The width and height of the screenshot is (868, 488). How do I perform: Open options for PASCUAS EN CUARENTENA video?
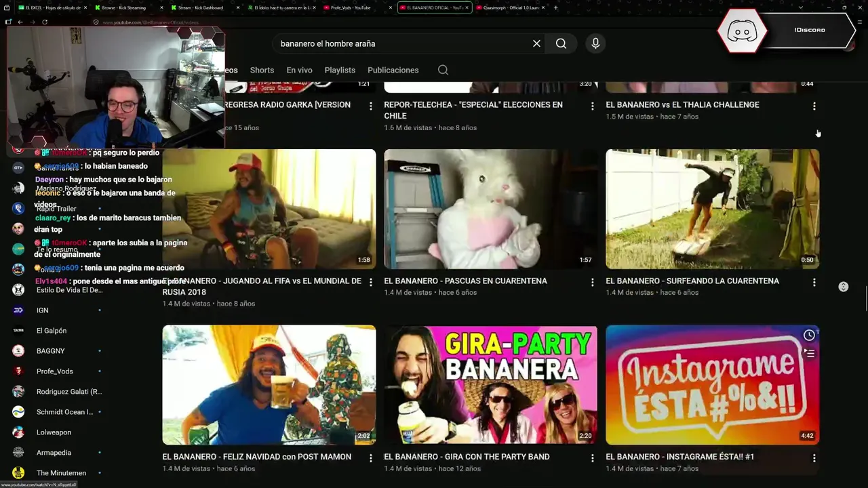592,282
